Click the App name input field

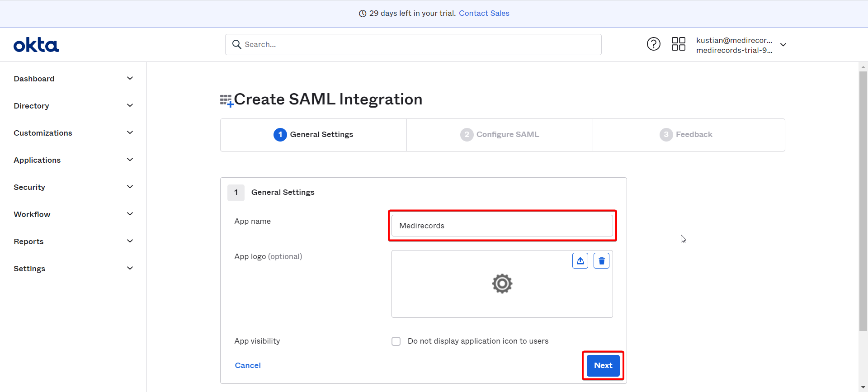(x=502, y=226)
